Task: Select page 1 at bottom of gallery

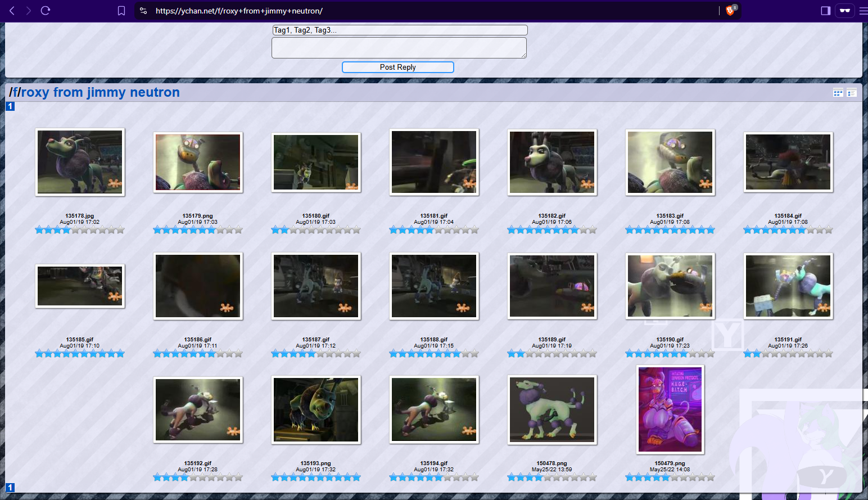Action: coord(10,488)
